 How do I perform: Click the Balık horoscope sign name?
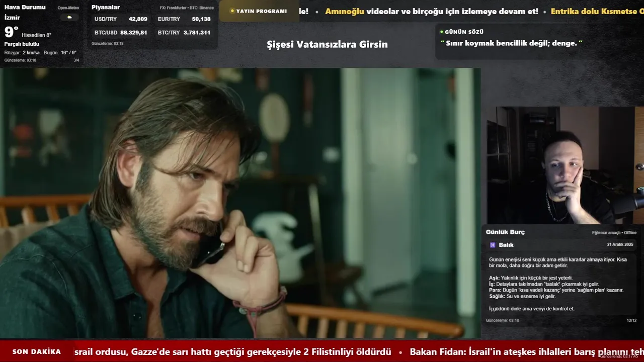506,245
